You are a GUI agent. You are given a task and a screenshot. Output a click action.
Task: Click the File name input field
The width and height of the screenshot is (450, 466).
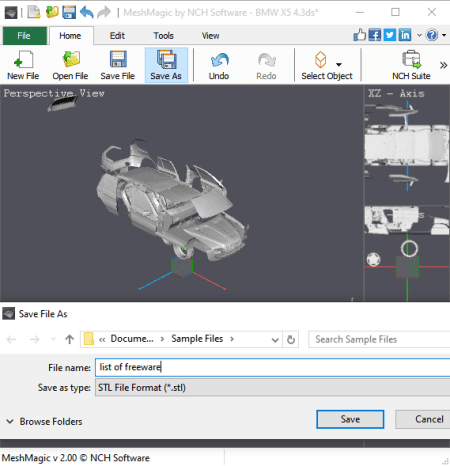(x=272, y=367)
